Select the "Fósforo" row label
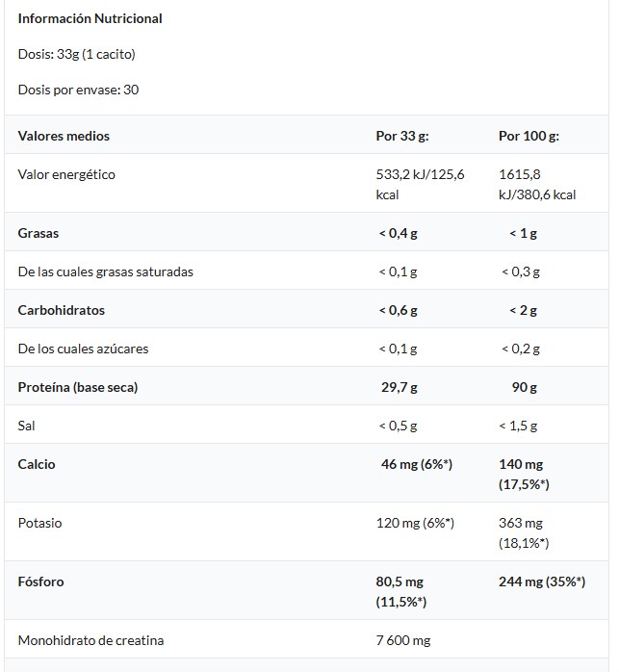Image resolution: width=619 pixels, height=672 pixels. click(41, 582)
